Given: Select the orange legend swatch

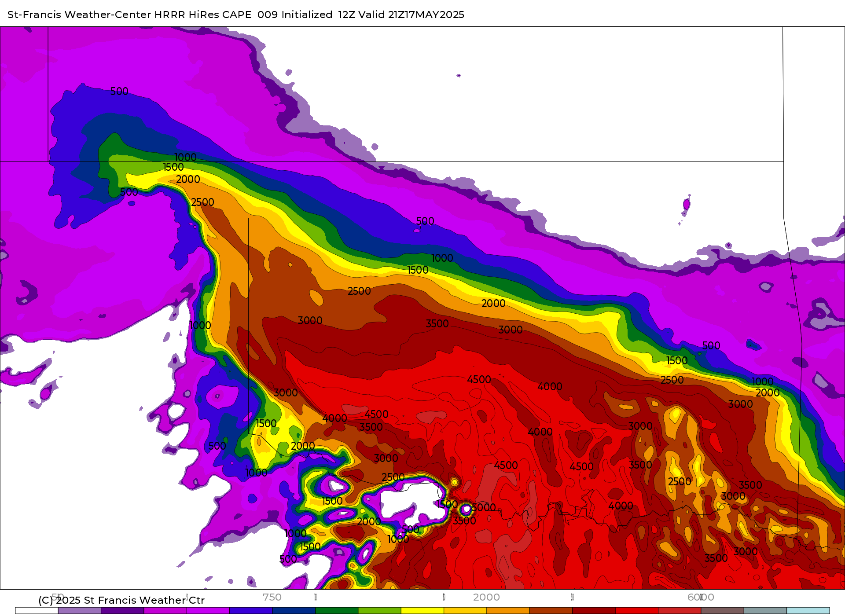Looking at the screenshot, I should click(x=508, y=611).
